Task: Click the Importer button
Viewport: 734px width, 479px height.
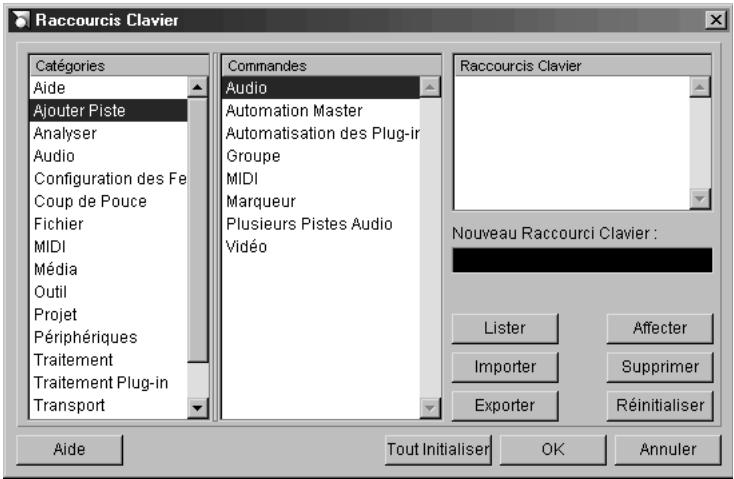Action: (x=505, y=367)
